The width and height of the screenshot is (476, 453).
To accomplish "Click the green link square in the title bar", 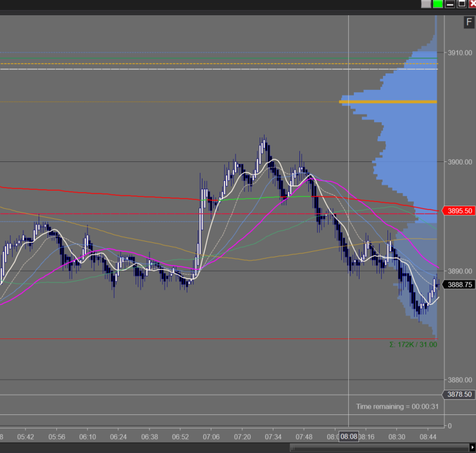I will [x=438, y=4].
